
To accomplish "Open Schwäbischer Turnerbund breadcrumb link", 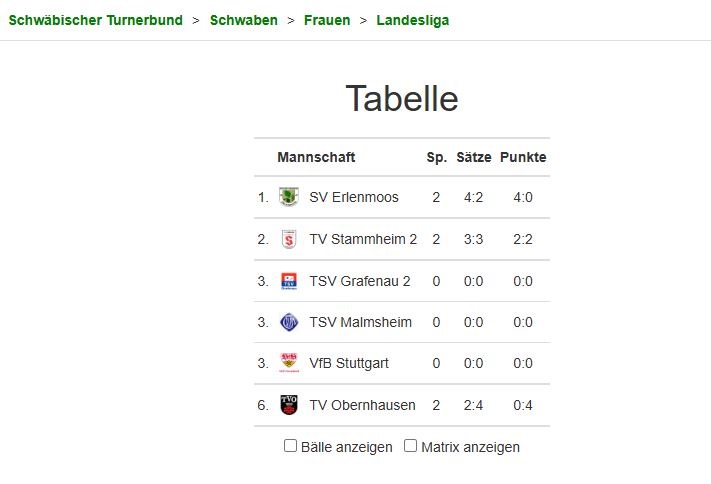I will [96, 20].
